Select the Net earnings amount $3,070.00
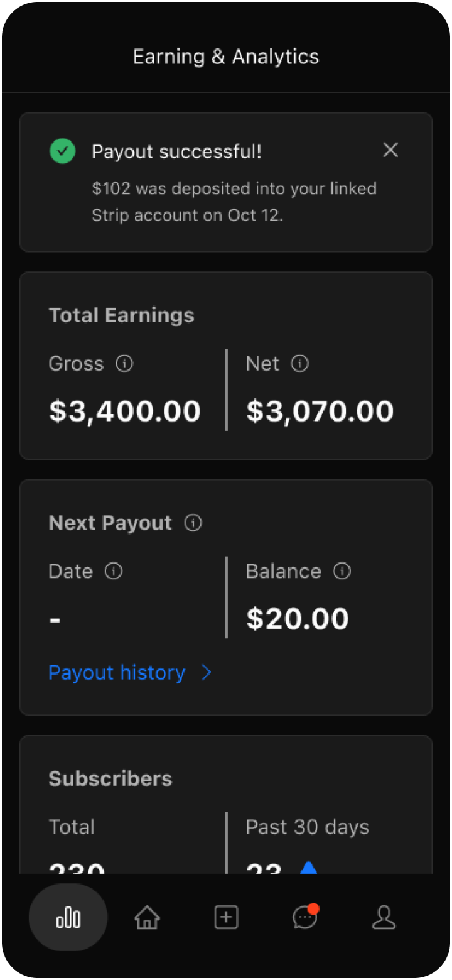 point(320,411)
